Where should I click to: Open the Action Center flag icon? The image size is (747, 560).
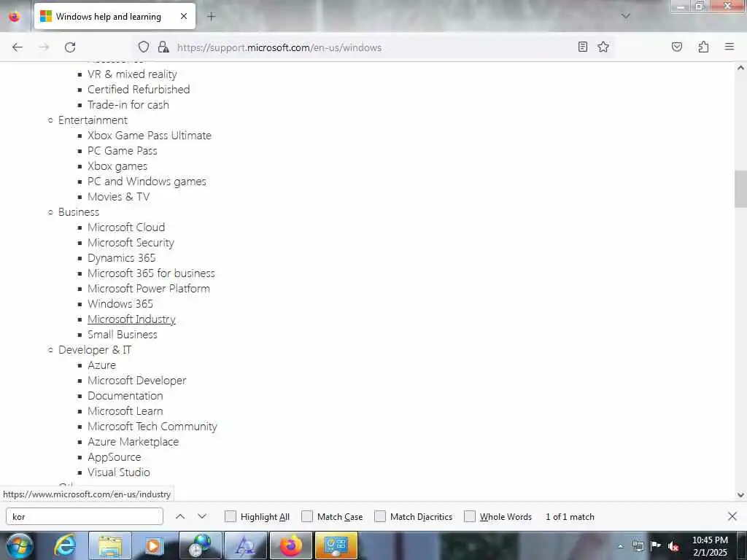tap(656, 546)
